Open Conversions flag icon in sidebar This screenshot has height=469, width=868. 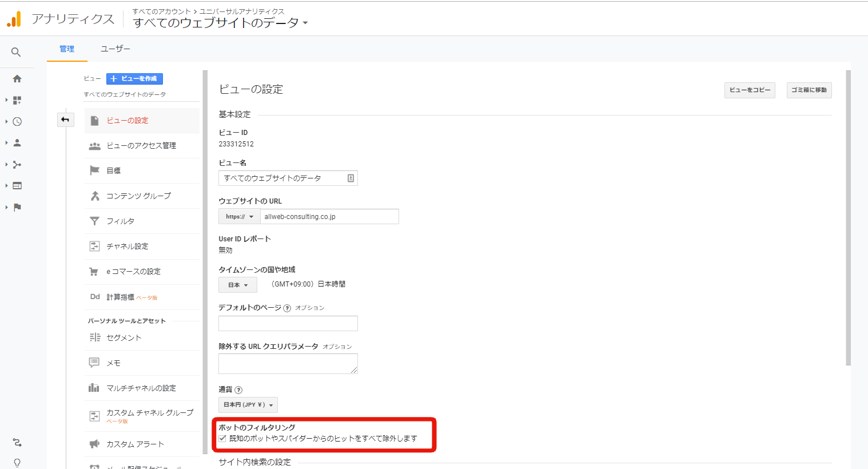click(x=17, y=207)
